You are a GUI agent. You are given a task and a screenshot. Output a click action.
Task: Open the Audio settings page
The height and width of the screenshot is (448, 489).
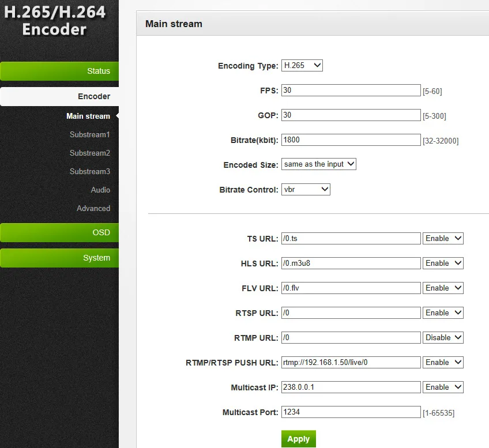pos(100,190)
